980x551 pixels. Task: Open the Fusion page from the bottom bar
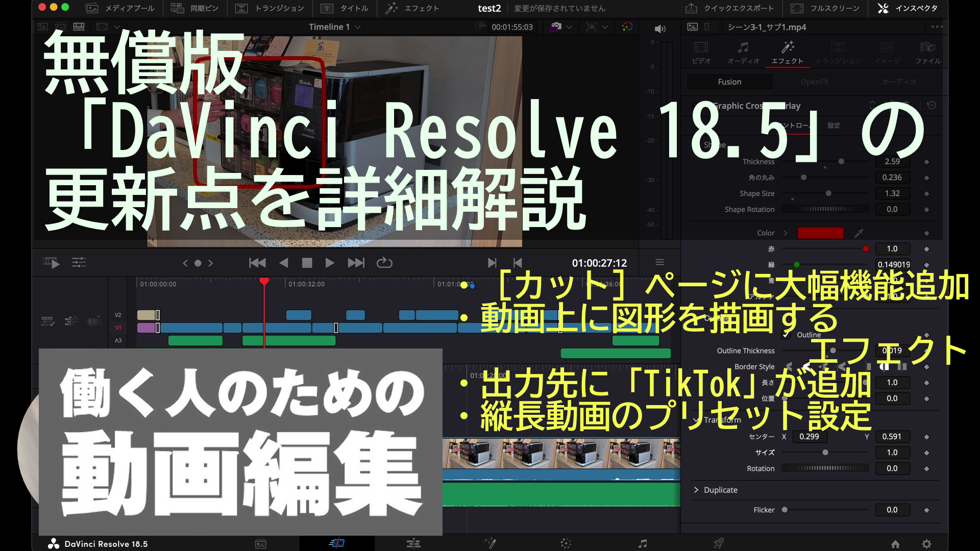click(490, 543)
